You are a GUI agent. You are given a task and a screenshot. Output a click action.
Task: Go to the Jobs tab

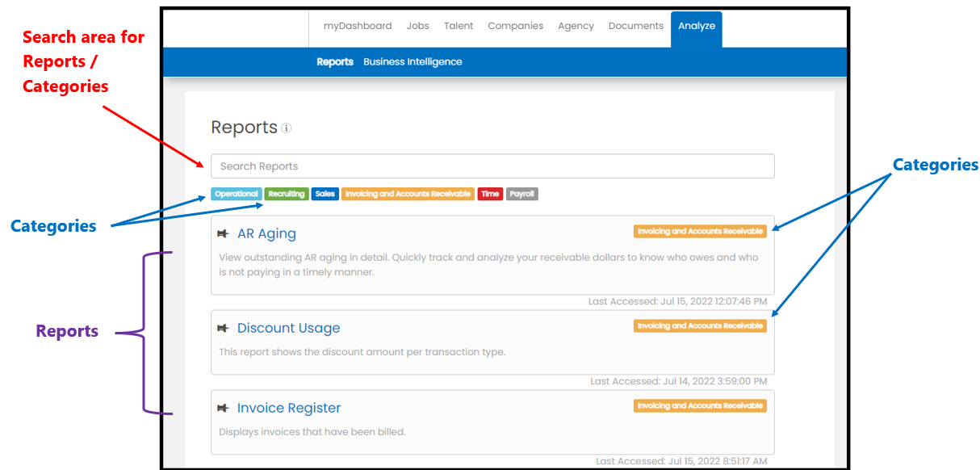418,26
